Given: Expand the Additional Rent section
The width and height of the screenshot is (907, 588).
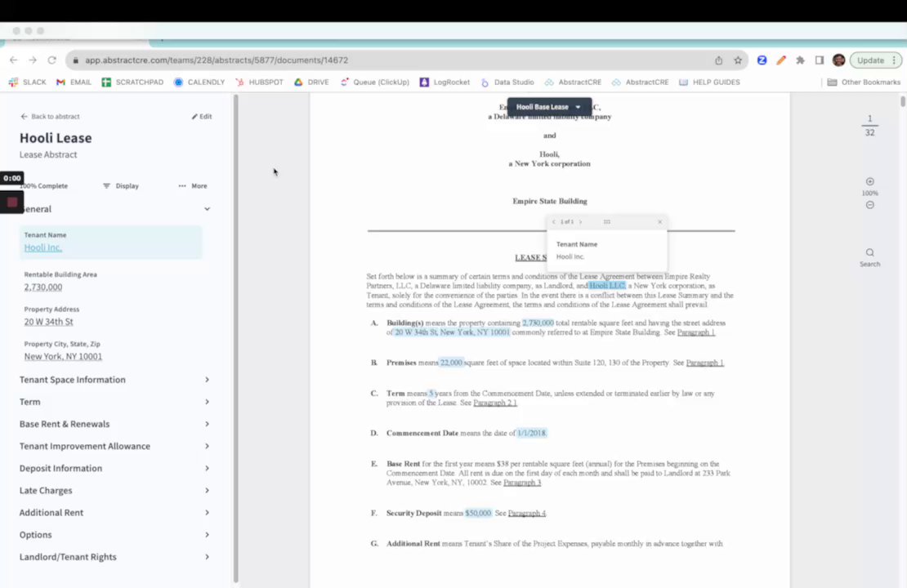Looking at the screenshot, I should 114,512.
